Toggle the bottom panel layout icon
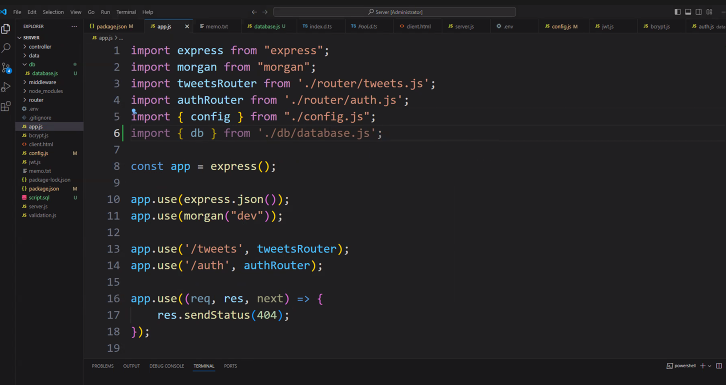Image resolution: width=726 pixels, height=385 pixels. (688, 12)
